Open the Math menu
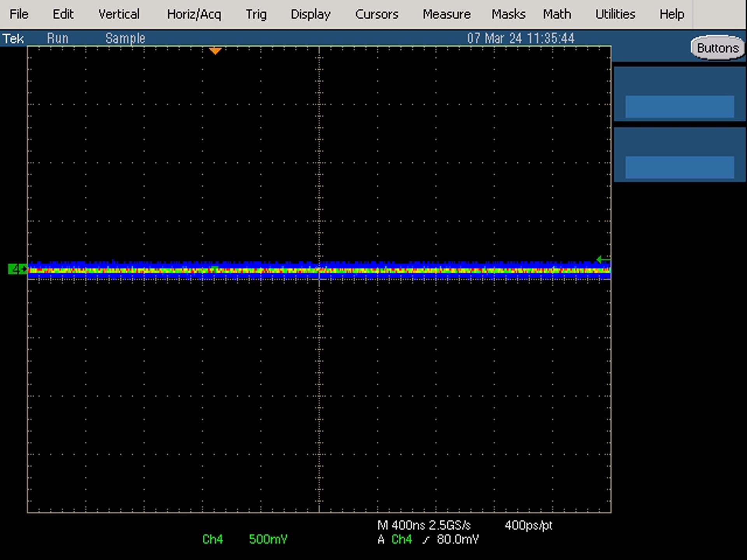This screenshot has height=560, width=747. click(557, 14)
